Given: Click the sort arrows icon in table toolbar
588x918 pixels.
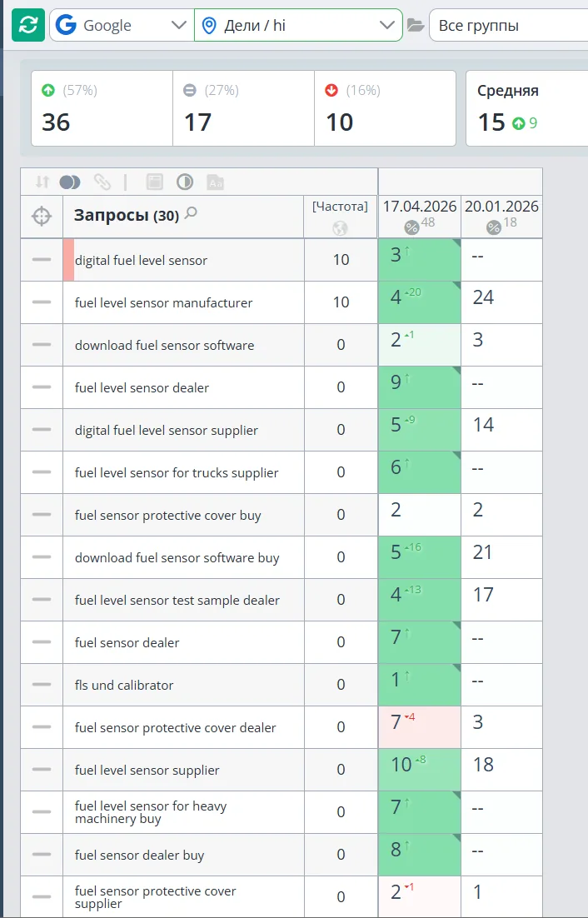Looking at the screenshot, I should (42, 182).
